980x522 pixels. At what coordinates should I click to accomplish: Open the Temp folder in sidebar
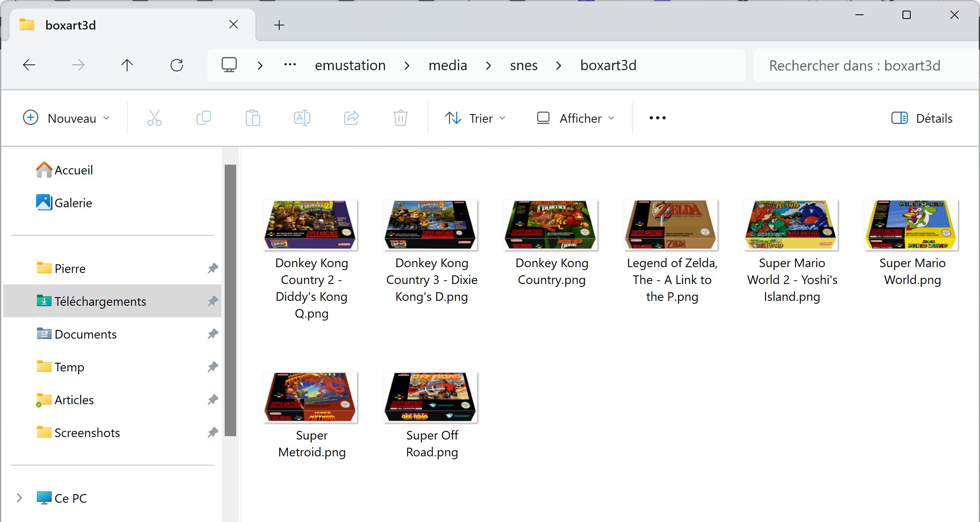coord(60,367)
